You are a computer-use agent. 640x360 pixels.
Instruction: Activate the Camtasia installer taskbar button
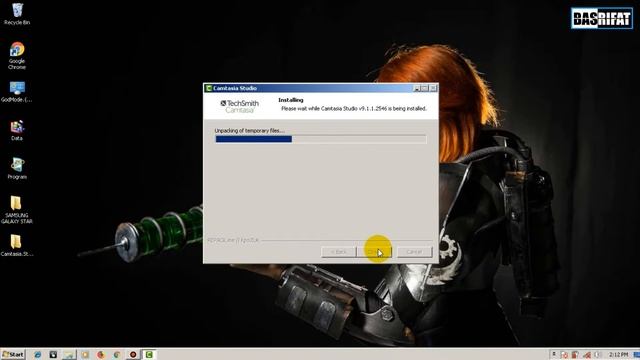click(149, 354)
